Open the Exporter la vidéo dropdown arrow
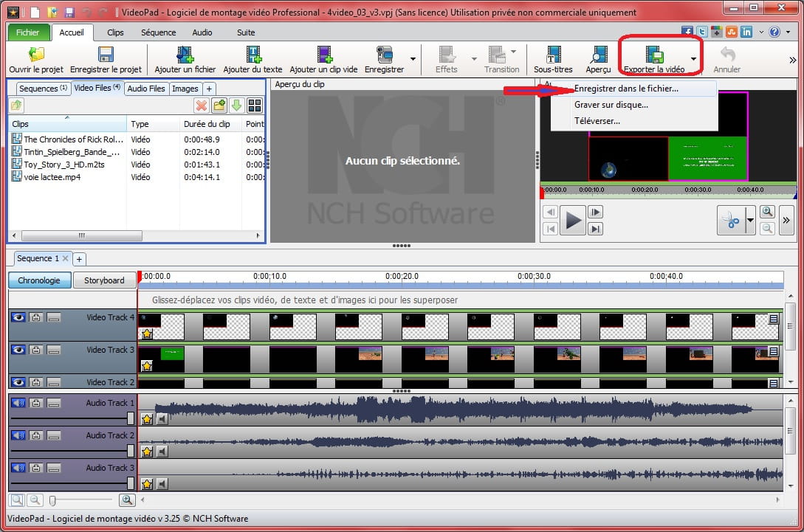804x532 pixels. point(693,59)
